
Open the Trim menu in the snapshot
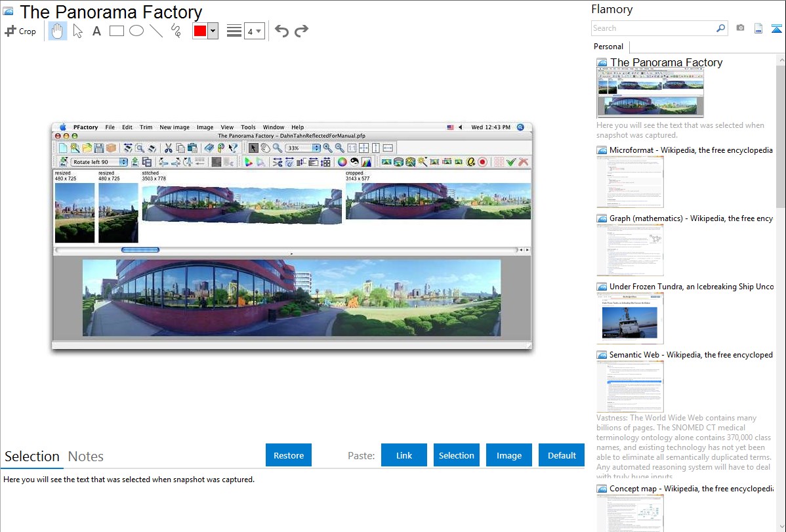pos(146,127)
